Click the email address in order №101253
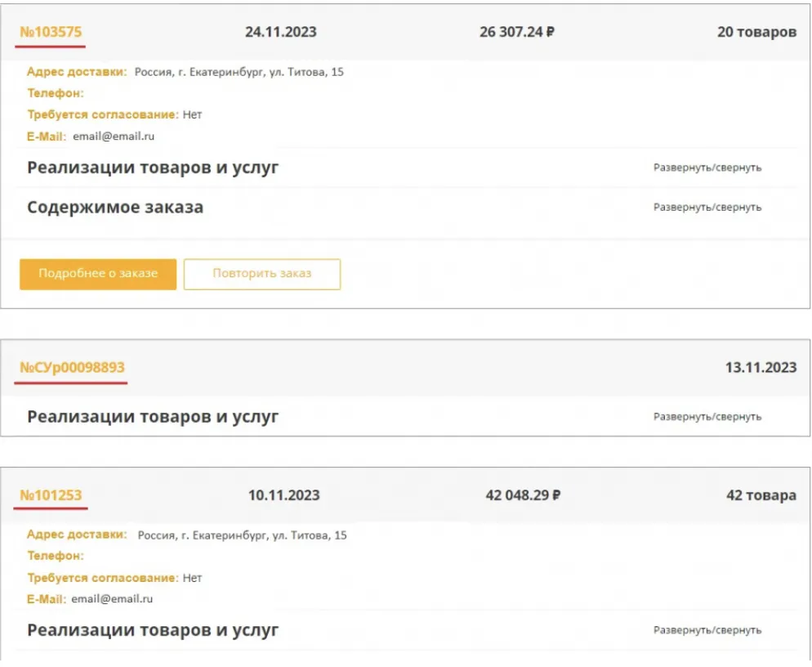 tap(112, 599)
